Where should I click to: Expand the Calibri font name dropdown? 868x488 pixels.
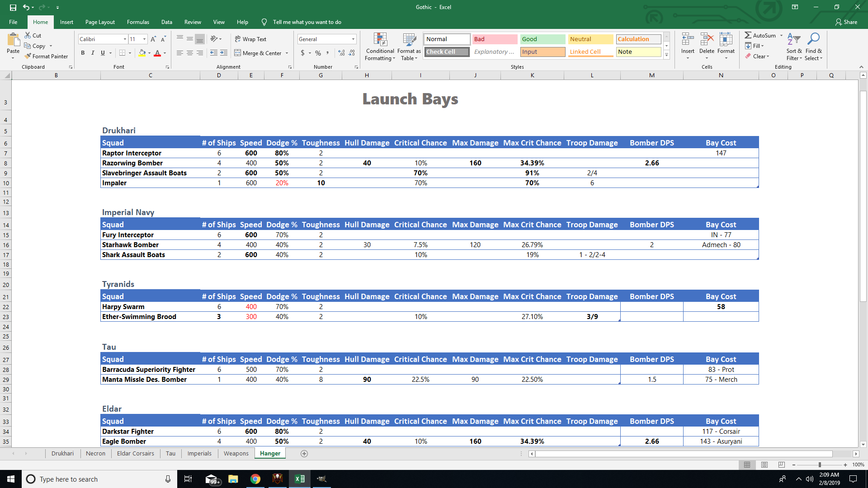point(125,39)
